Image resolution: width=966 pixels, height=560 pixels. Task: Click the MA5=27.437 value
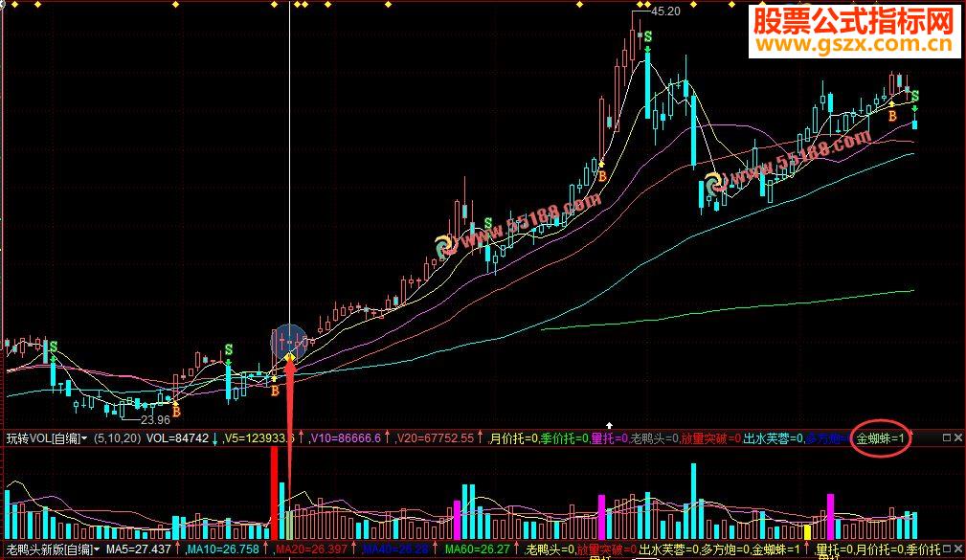pos(139,549)
